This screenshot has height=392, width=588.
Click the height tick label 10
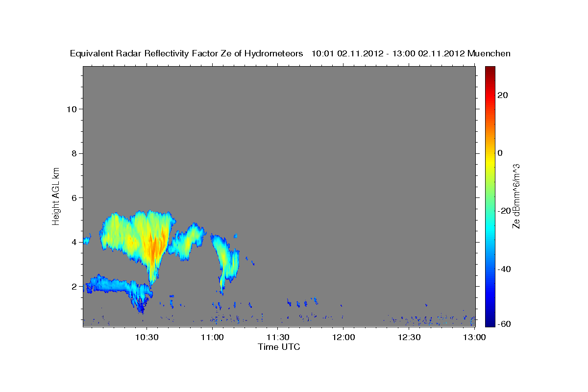coord(71,109)
